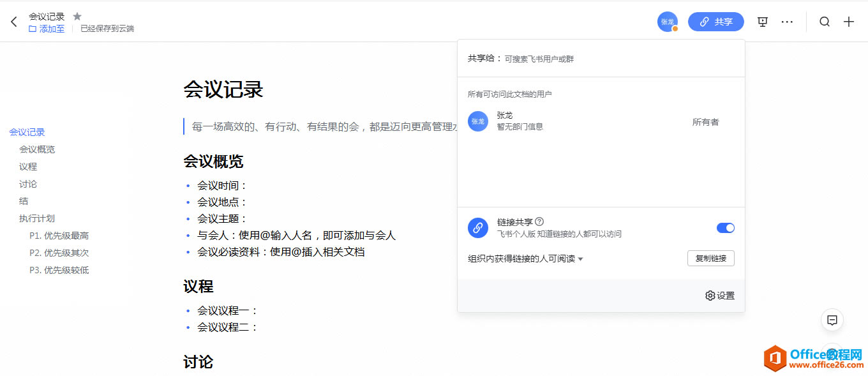Click 所有可访问此文档的用户 label
868x376 pixels.
pos(510,94)
